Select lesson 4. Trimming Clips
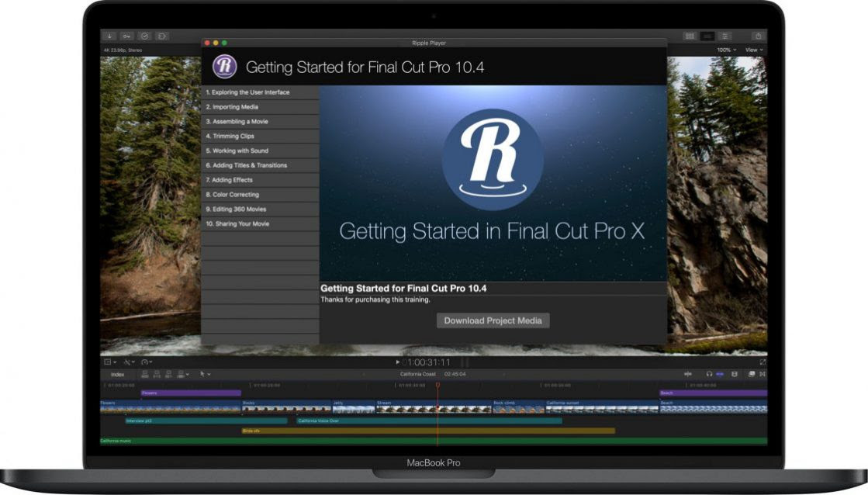Screen dimensions: 868x495 260,137
